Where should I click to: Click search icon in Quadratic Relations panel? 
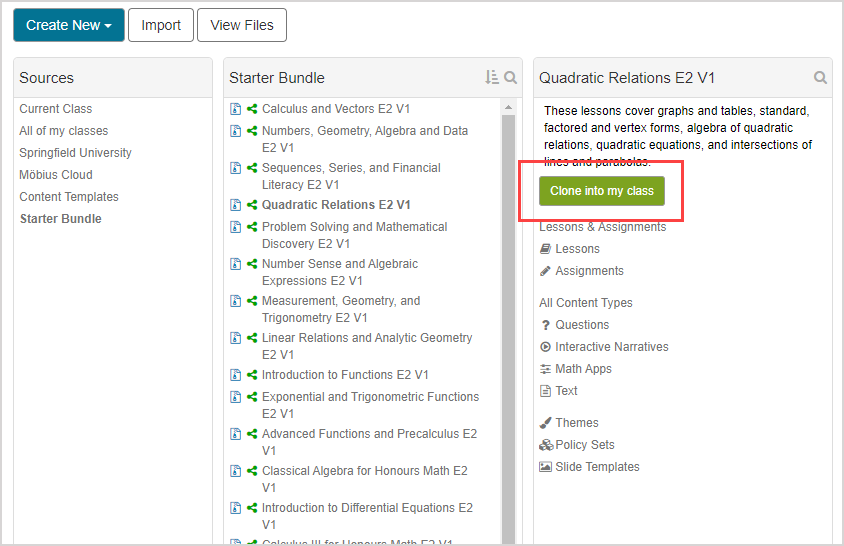point(820,78)
